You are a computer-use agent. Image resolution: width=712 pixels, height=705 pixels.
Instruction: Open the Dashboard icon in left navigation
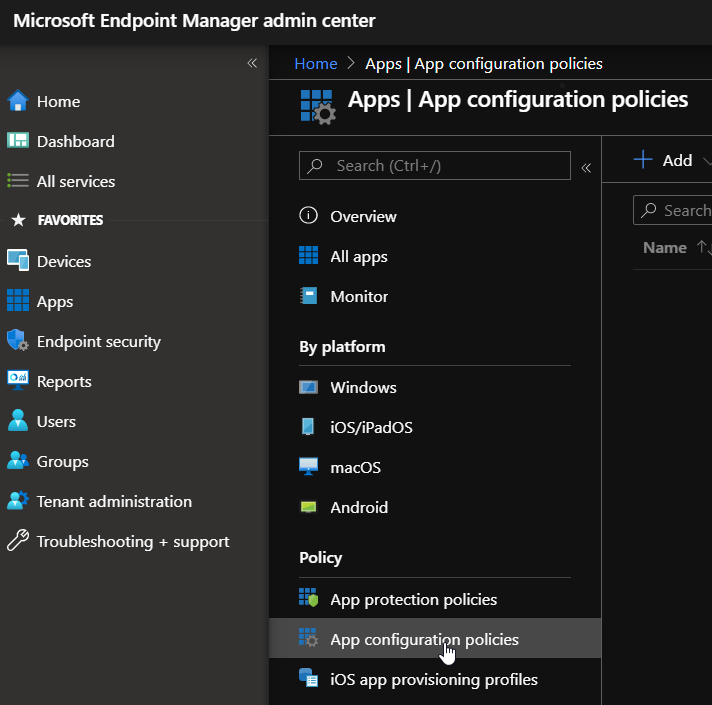pyautogui.click(x=17, y=141)
